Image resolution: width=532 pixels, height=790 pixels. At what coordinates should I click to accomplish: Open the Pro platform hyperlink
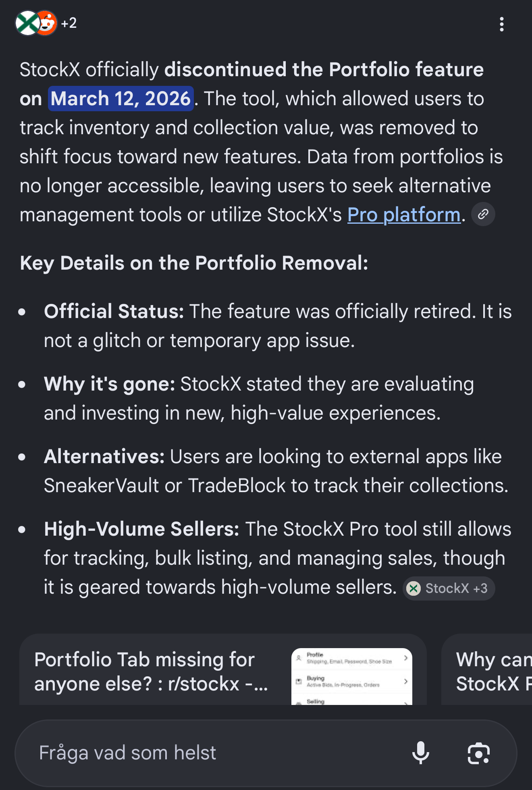403,215
